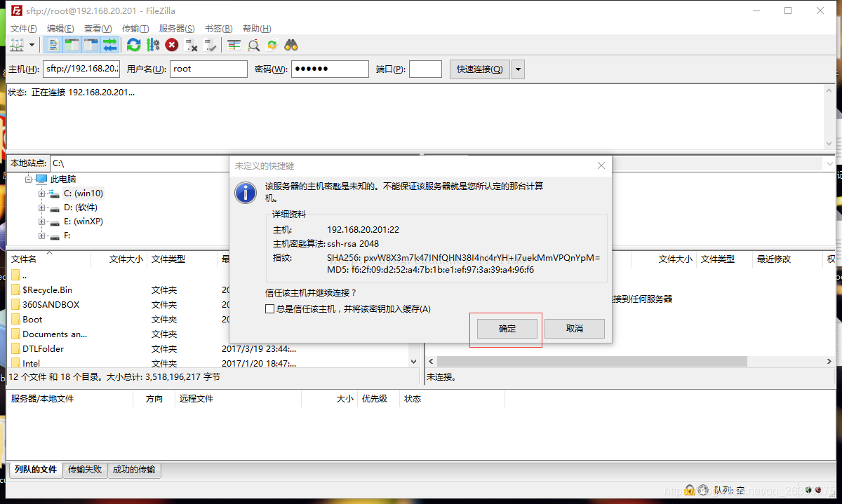This screenshot has height=504, width=842.
Task: Select the 360SANDBOX folder
Action: (51, 304)
